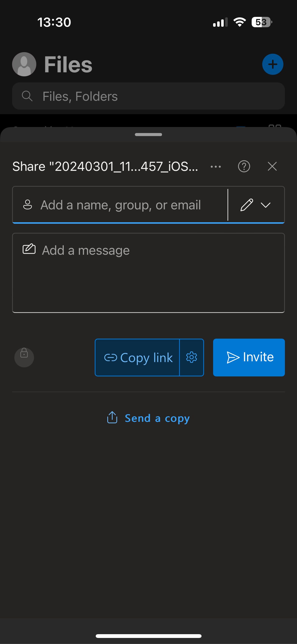Open the three-dot more options menu
297x644 pixels.
point(216,167)
